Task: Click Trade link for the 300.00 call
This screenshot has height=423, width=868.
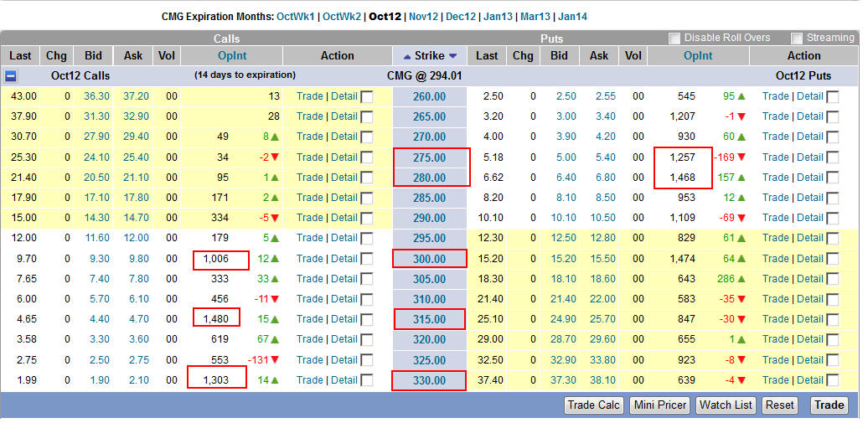Action: click(x=309, y=258)
